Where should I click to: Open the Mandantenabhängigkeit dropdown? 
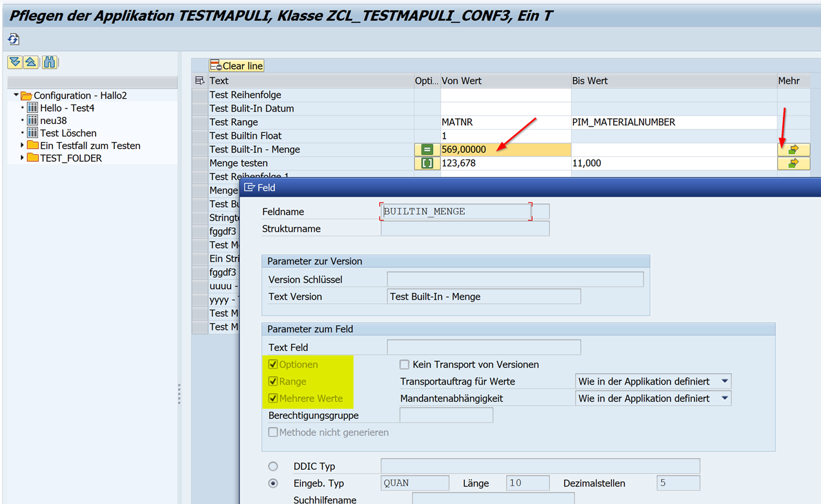click(x=725, y=398)
